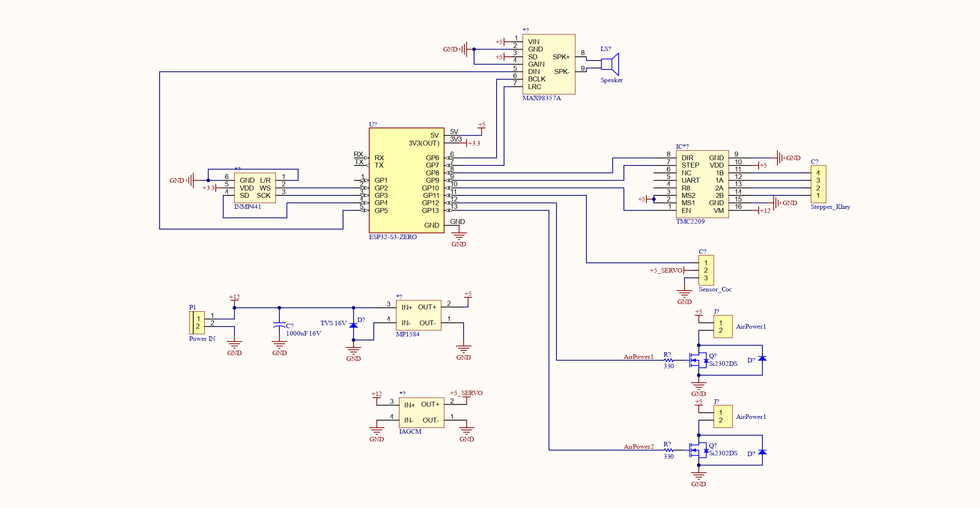The width and height of the screenshot is (980, 508).
Task: Select the P1 Power IN connector
Action: tap(197, 322)
